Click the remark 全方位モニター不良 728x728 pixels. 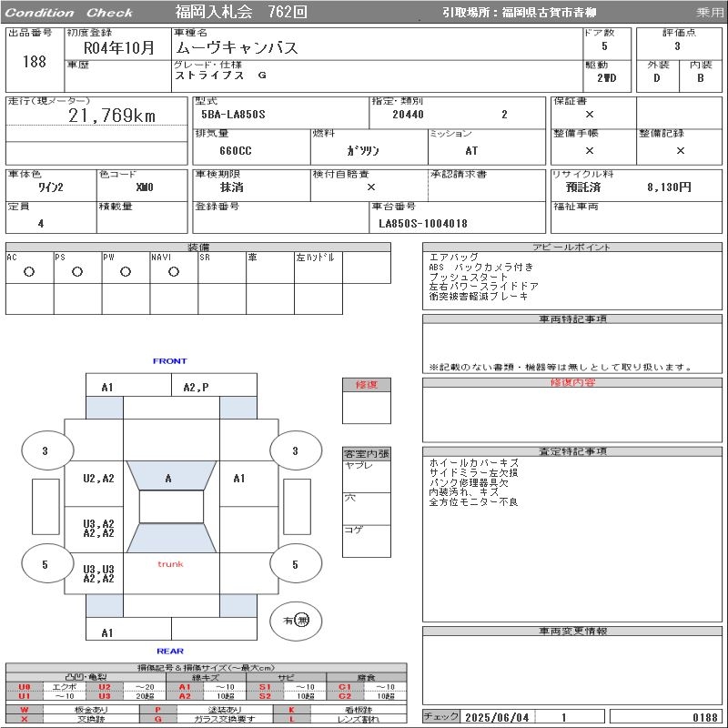point(473,502)
